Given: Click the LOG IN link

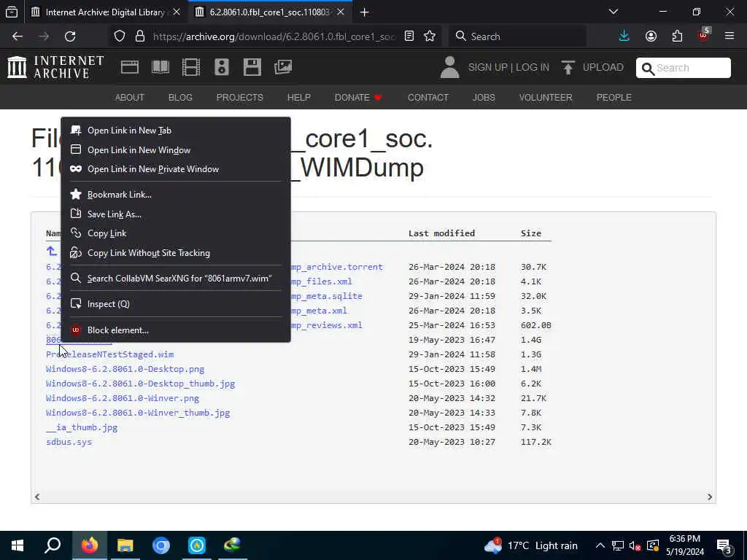Looking at the screenshot, I should pyautogui.click(x=532, y=68).
